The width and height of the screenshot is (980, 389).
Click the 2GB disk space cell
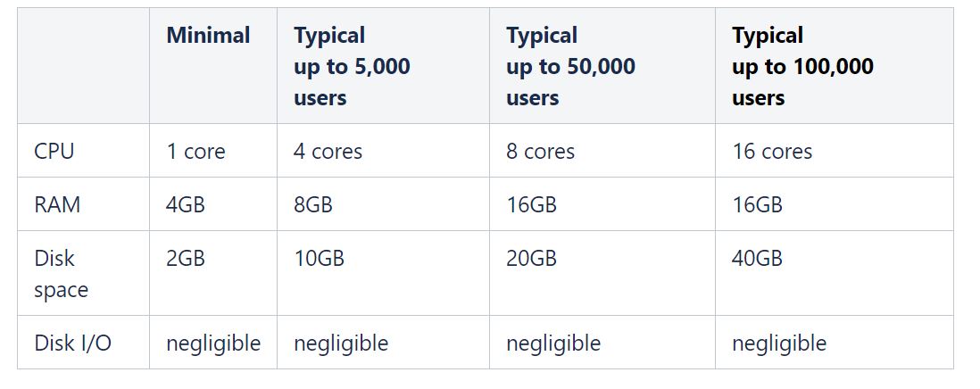point(186,259)
